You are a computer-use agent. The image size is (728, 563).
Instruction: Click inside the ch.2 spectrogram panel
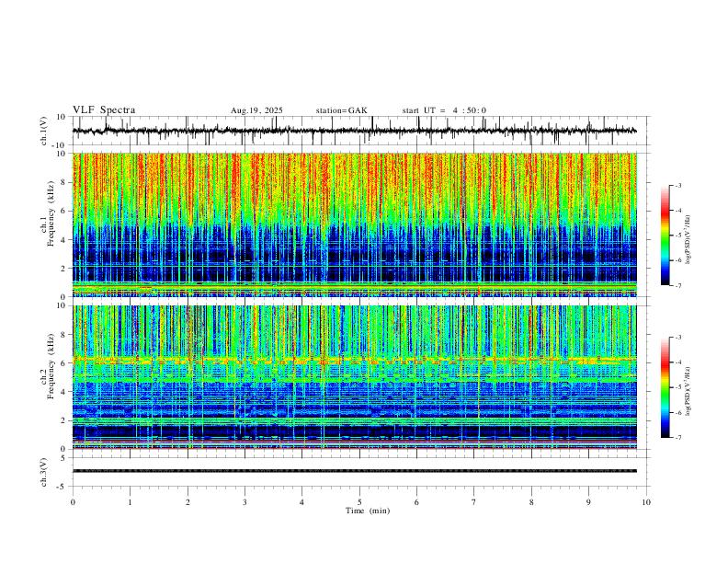354,377
